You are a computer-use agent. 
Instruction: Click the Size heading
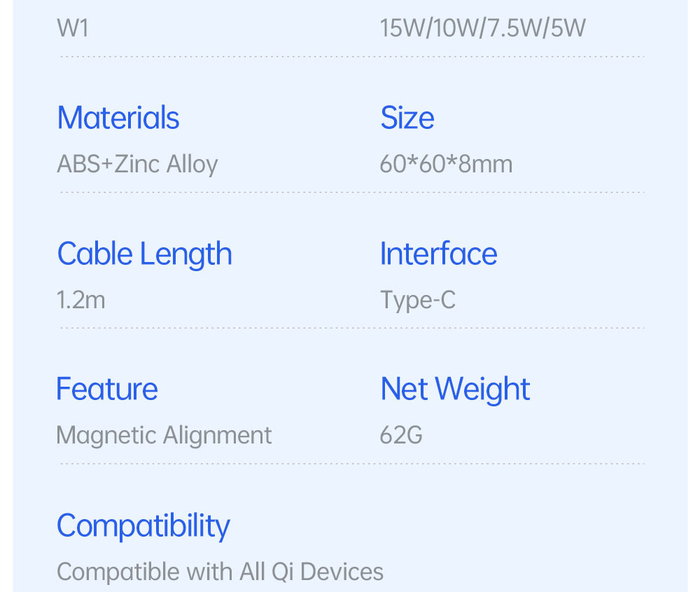click(407, 118)
